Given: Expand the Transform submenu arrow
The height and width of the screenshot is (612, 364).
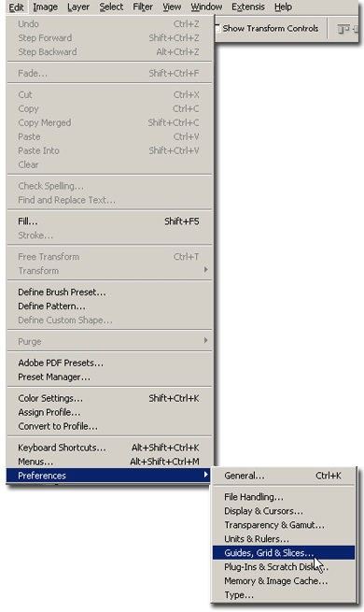Looking at the screenshot, I should pos(205,270).
